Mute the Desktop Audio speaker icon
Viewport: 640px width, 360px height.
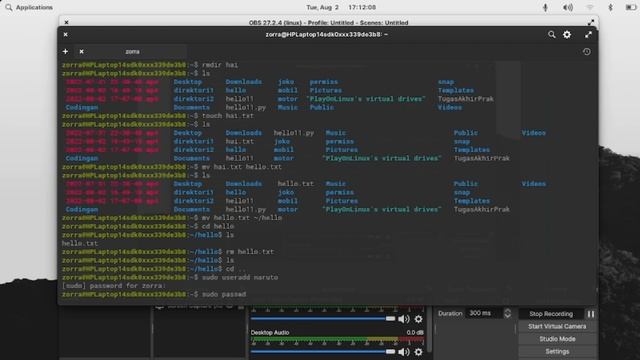[x=404, y=352]
